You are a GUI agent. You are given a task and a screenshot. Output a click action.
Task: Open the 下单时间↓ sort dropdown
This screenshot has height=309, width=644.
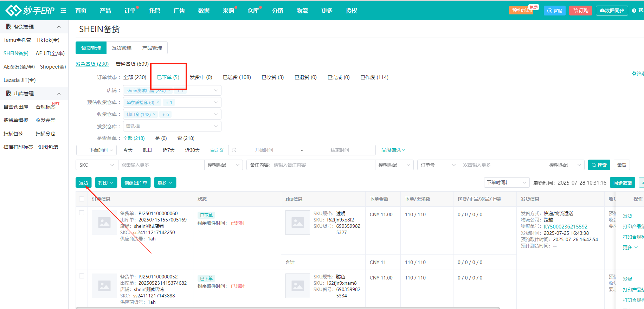507,182
